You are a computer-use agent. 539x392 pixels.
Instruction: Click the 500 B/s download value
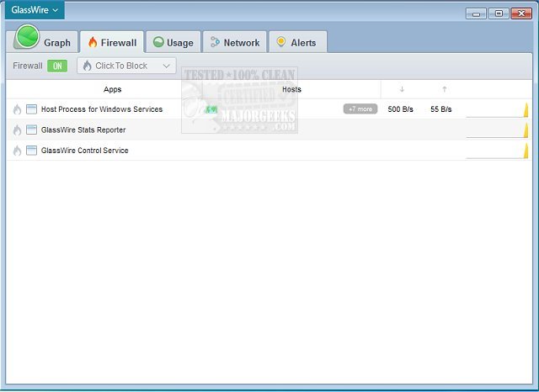tap(401, 109)
